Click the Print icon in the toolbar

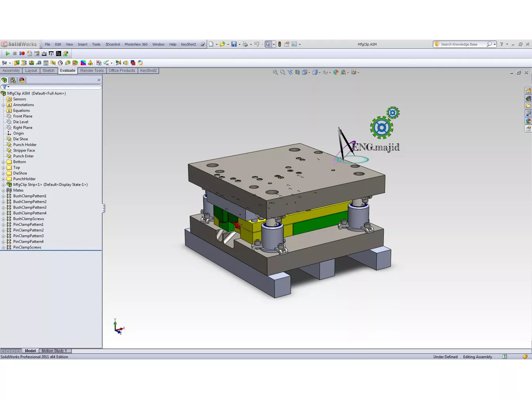pos(245,44)
